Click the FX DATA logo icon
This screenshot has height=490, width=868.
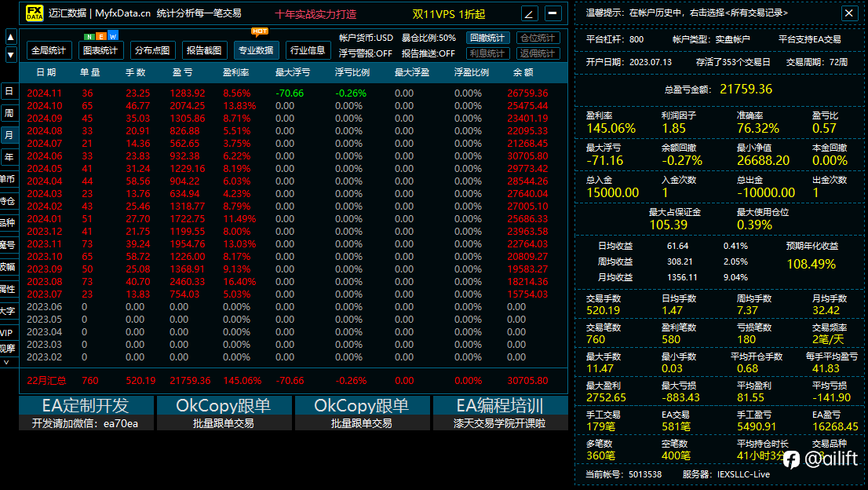(35, 13)
